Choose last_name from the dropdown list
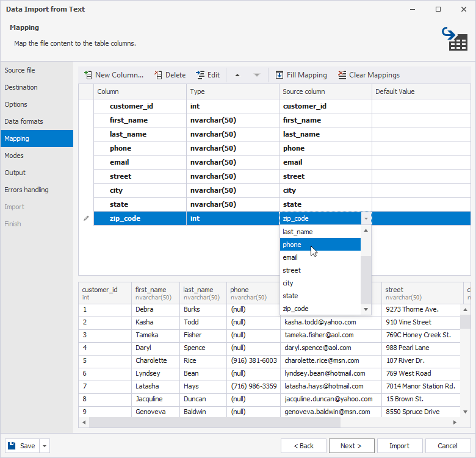Image resolution: width=476 pixels, height=458 pixels. pyautogui.click(x=320, y=232)
